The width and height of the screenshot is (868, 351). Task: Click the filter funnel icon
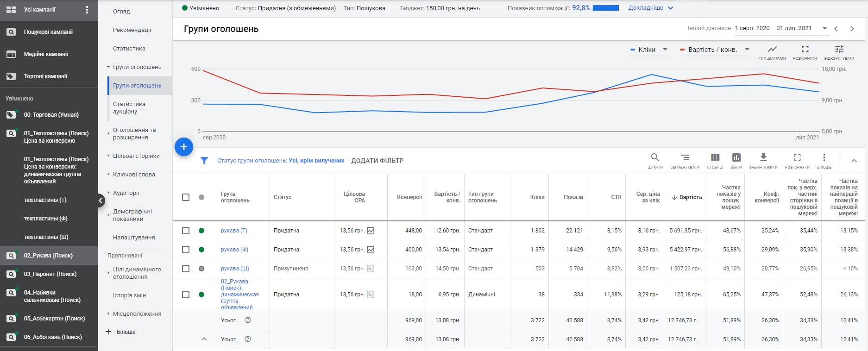click(204, 161)
